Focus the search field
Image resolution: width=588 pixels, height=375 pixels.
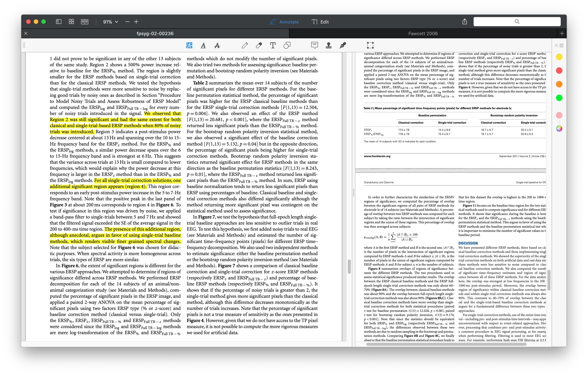[x=517, y=21]
